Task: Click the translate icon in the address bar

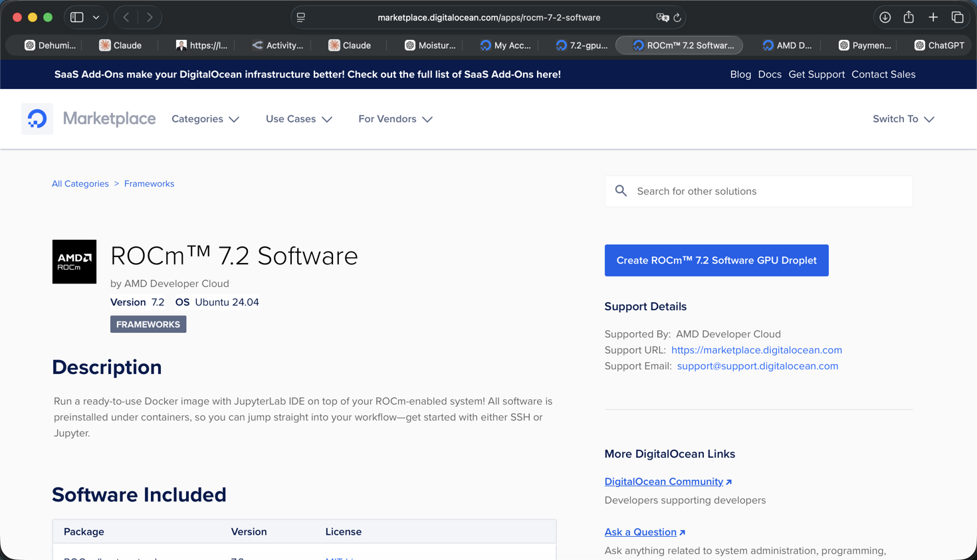Action: point(662,17)
